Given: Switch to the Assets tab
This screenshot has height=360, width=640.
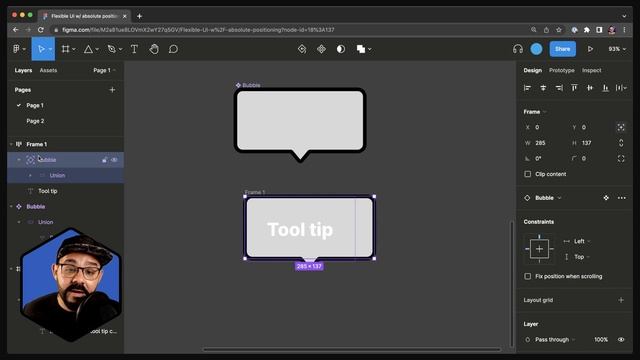Looking at the screenshot, I should pos(48,70).
